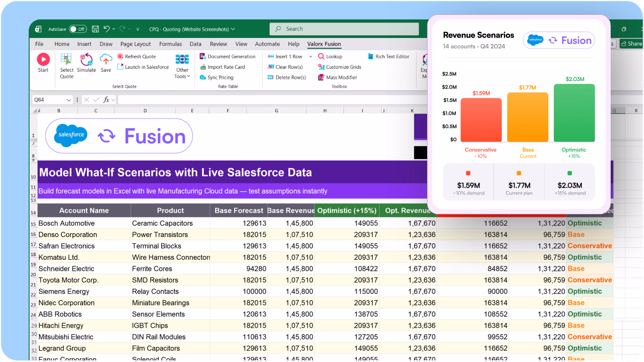This screenshot has width=644, height=362.
Task: Select the Bosch Automotive cell
Action: (84, 223)
